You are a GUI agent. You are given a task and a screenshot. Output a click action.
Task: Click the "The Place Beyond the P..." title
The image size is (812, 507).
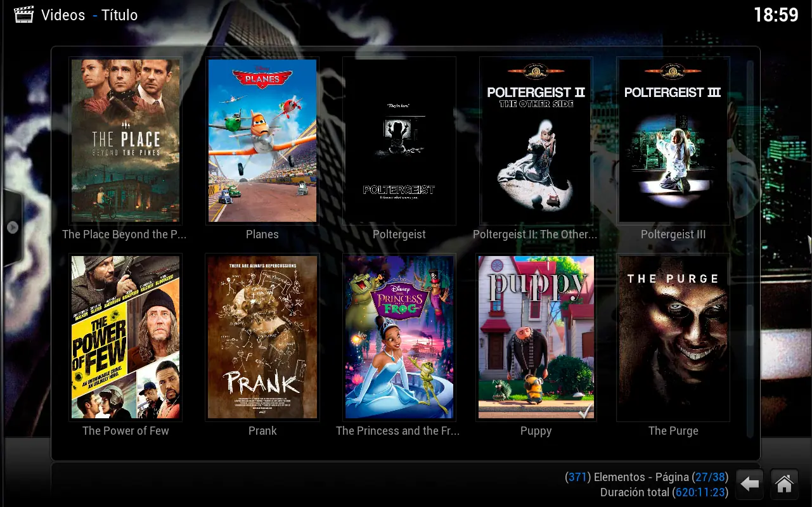124,234
